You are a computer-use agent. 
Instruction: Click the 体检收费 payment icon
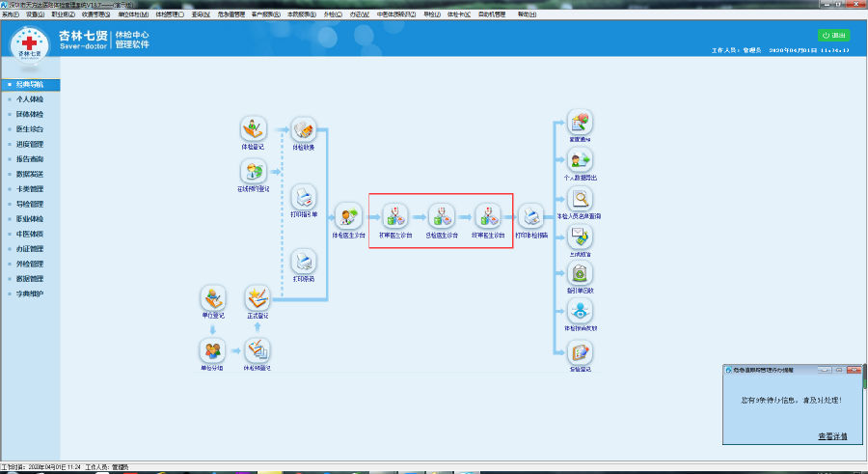coord(303,129)
